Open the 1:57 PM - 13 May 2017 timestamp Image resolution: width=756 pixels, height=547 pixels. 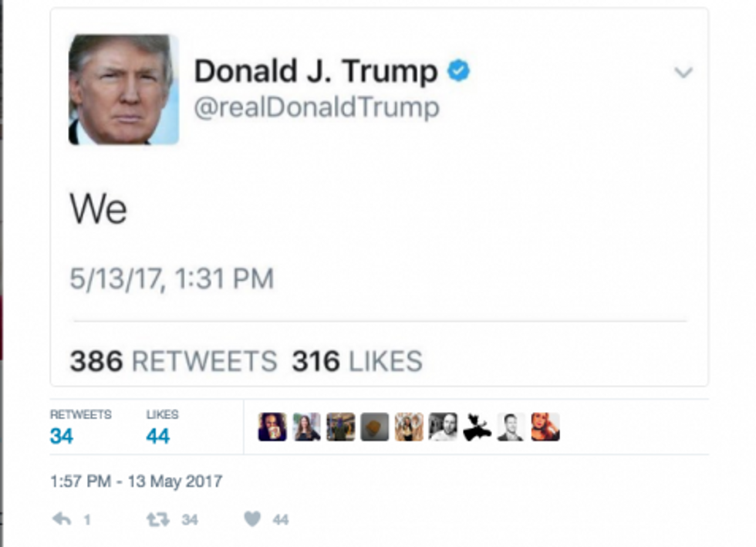(137, 481)
